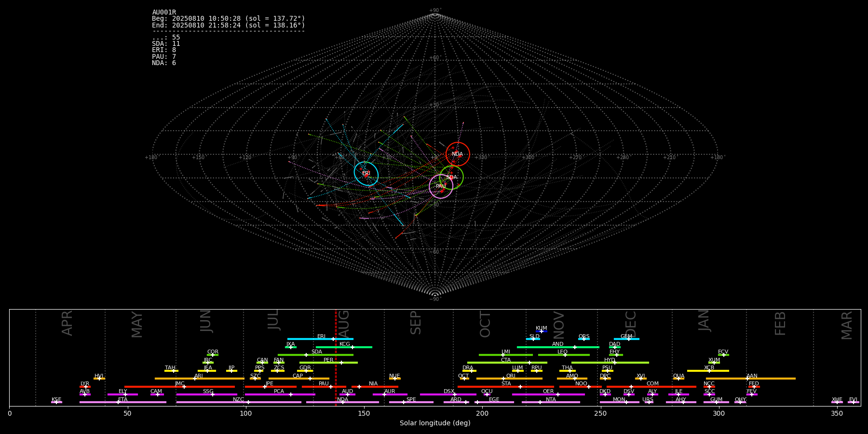868x434 pixels.
Task: Click the green SDA radiant circle
Action: pyautogui.click(x=451, y=177)
